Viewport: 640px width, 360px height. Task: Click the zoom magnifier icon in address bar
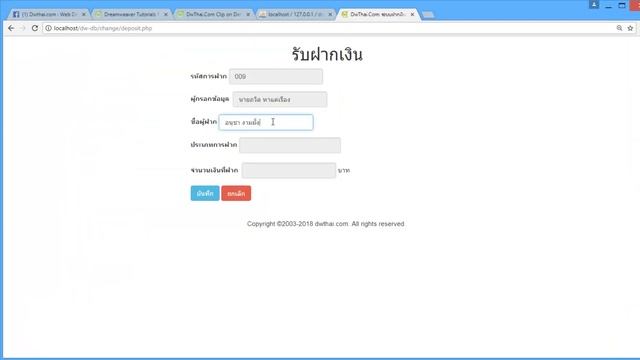point(619,28)
